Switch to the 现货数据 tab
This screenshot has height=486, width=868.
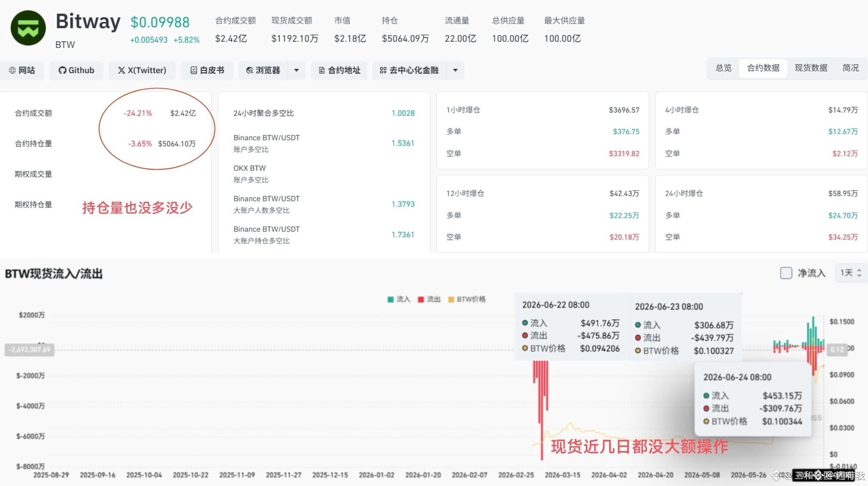pos(811,68)
